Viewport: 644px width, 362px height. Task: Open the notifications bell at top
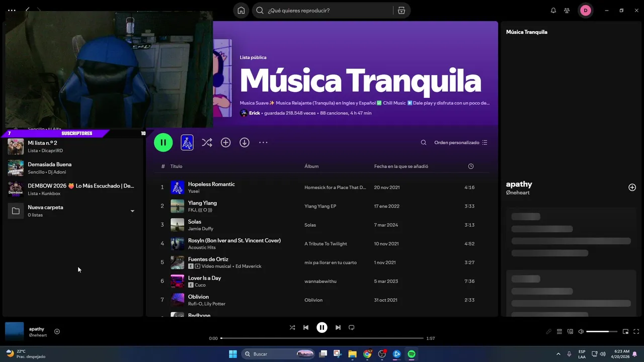553,11
